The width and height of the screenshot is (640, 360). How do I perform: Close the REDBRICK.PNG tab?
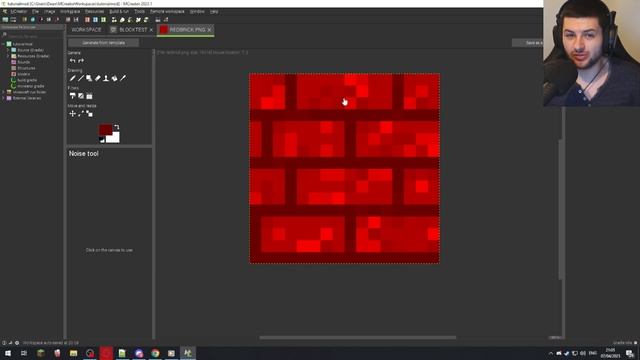(209, 30)
